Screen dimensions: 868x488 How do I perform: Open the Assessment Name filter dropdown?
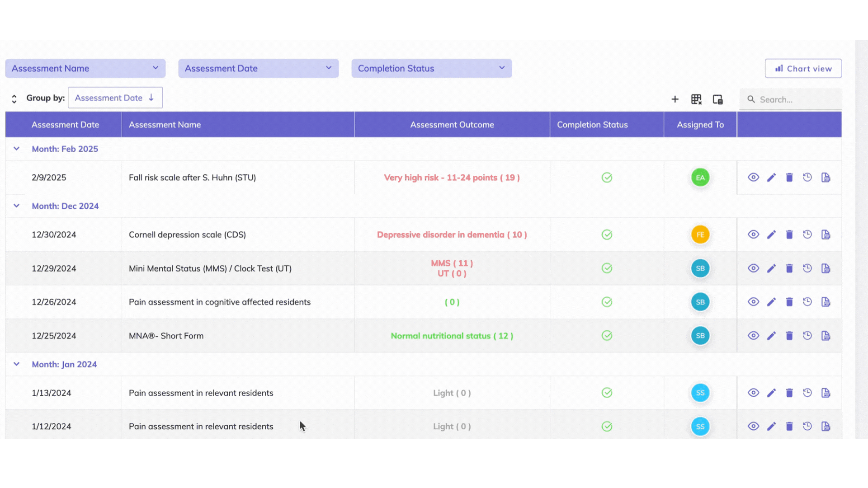[x=85, y=68]
